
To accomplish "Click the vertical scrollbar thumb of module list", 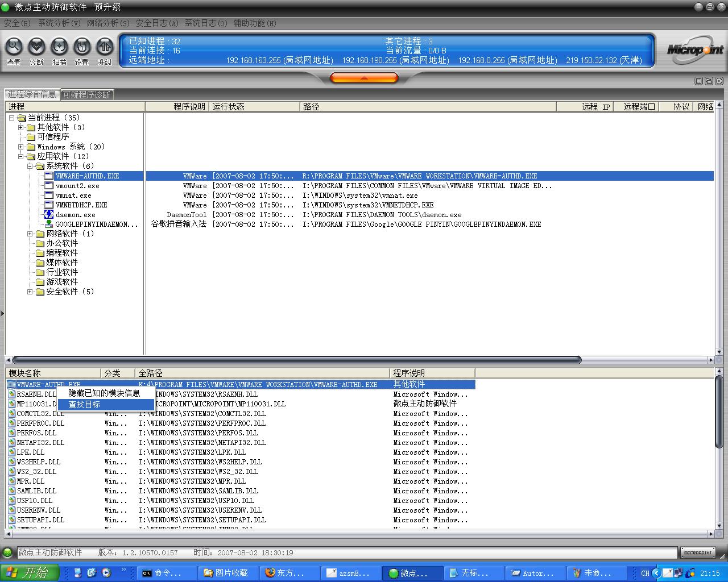I will (719, 412).
